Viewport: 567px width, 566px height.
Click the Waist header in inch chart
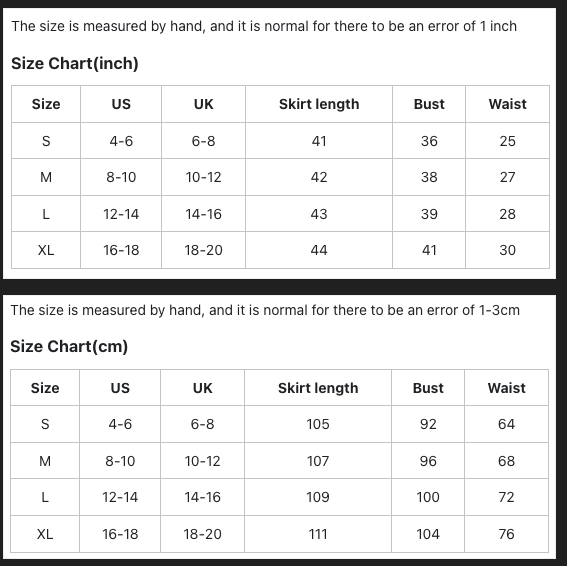coord(508,104)
